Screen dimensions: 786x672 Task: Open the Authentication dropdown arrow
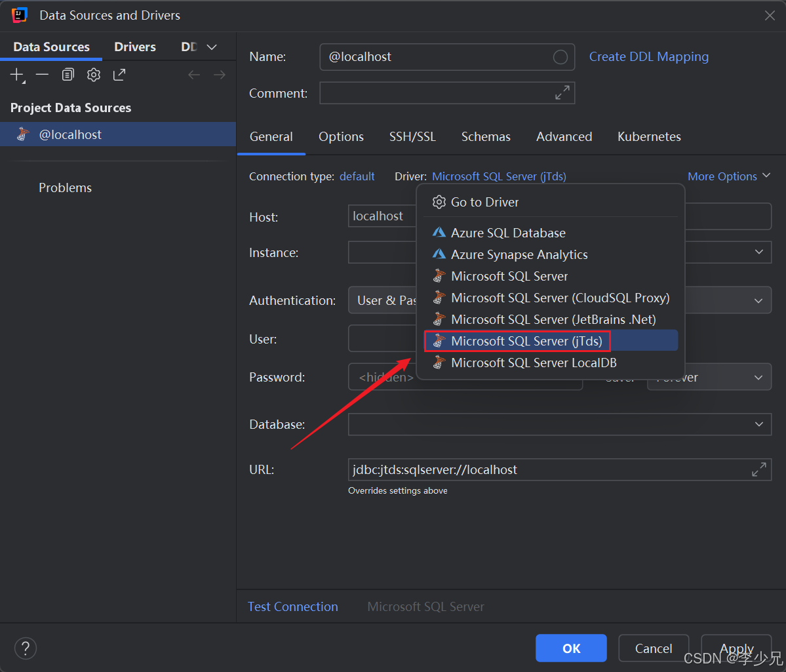758,300
